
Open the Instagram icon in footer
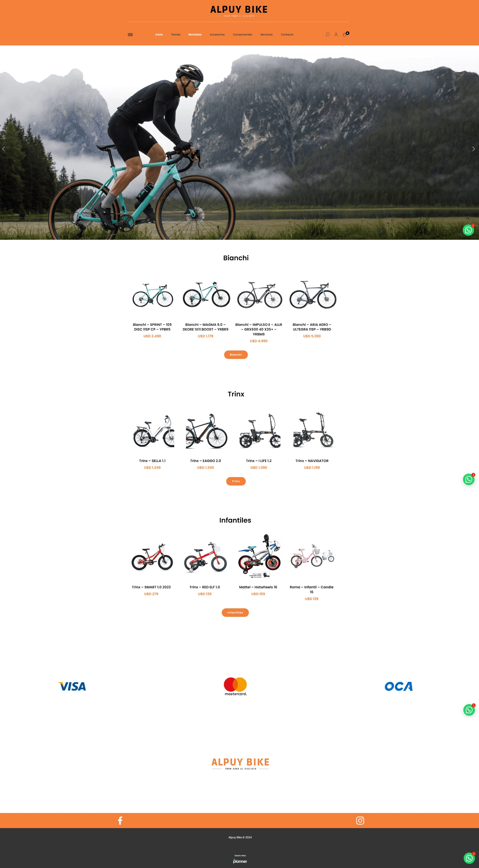(x=360, y=821)
